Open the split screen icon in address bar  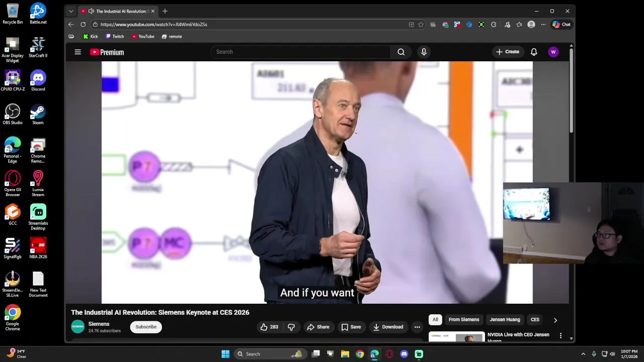tap(411, 24)
